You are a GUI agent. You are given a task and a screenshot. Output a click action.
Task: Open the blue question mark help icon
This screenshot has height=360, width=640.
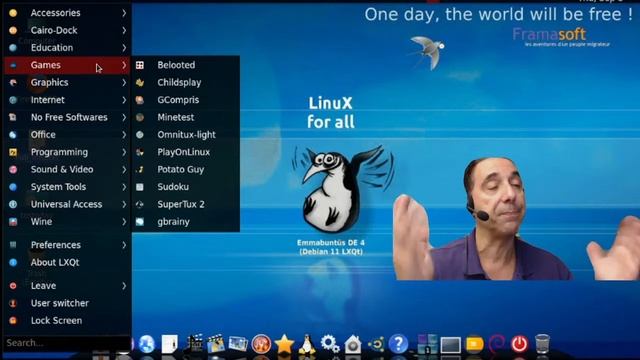pyautogui.click(x=398, y=344)
